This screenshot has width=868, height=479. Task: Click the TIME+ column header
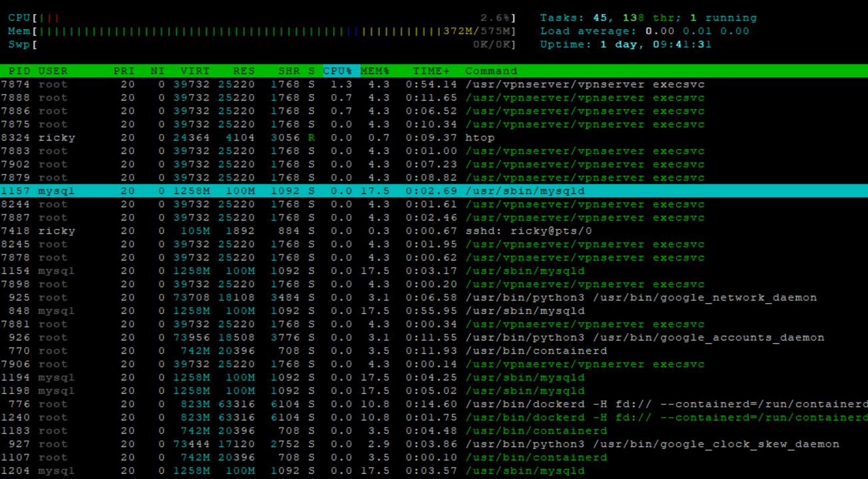(431, 71)
